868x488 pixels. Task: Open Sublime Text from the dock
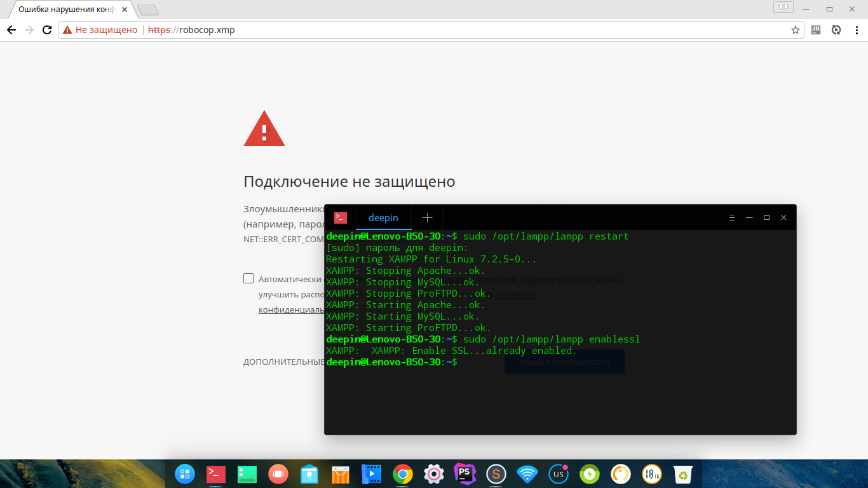point(496,473)
